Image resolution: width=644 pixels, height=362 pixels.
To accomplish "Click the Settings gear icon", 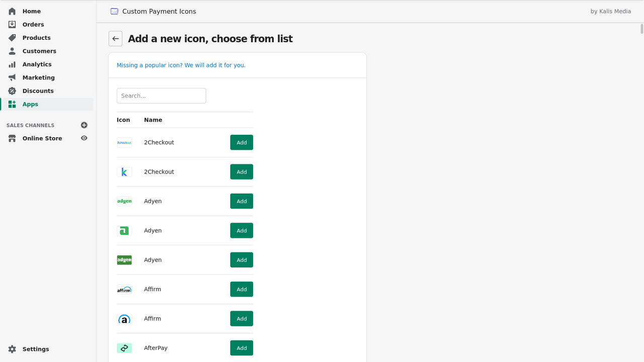I will click(12, 349).
